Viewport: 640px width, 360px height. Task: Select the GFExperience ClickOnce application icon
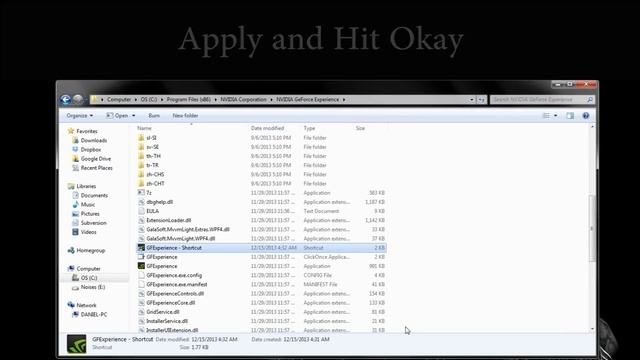click(x=141, y=257)
